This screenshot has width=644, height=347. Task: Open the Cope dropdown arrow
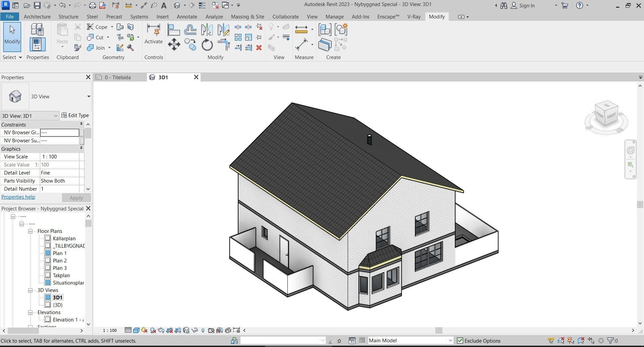[x=112, y=27]
